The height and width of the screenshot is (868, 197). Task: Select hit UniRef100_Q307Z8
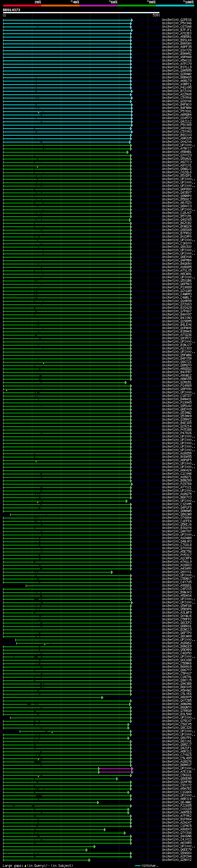point(177,50)
